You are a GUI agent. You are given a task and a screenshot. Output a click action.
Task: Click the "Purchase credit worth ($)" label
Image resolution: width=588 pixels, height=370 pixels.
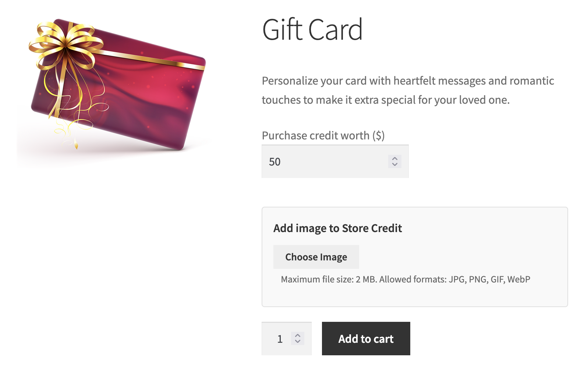(x=323, y=136)
